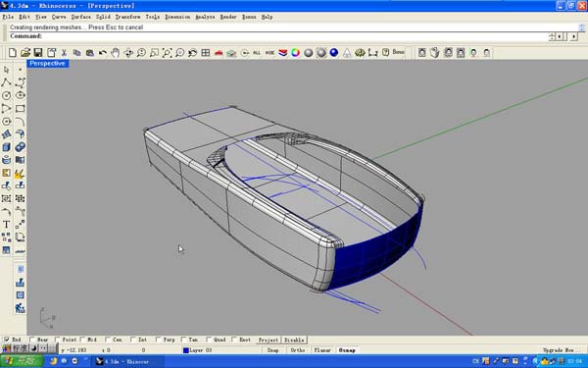This screenshot has width=588, height=368.
Task: Enable the Mid osnap checkbox
Action: 82,340
